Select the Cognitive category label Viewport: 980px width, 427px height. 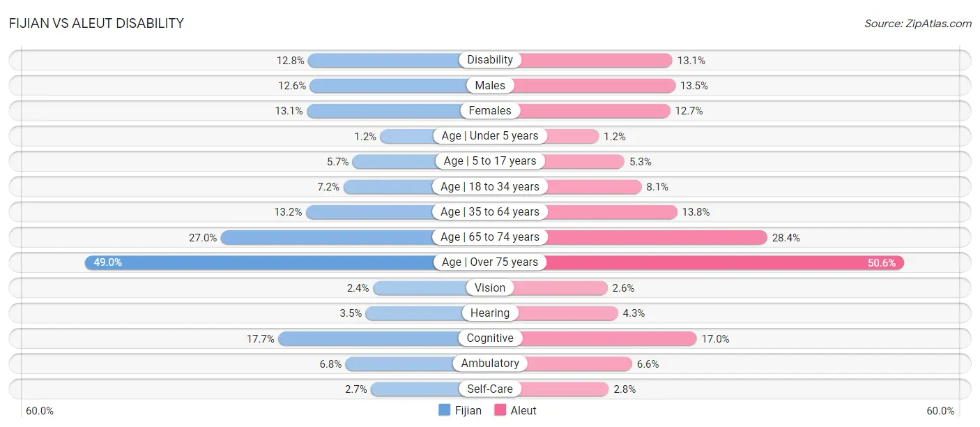(490, 338)
